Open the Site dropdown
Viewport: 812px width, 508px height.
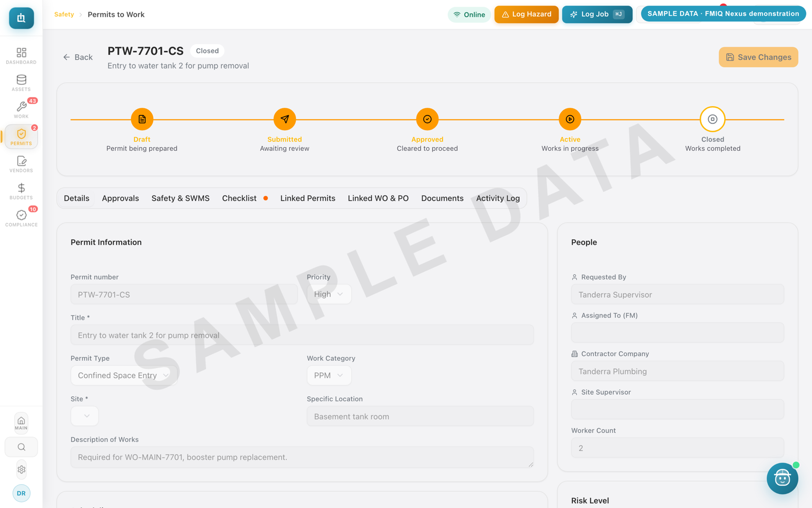click(84, 416)
